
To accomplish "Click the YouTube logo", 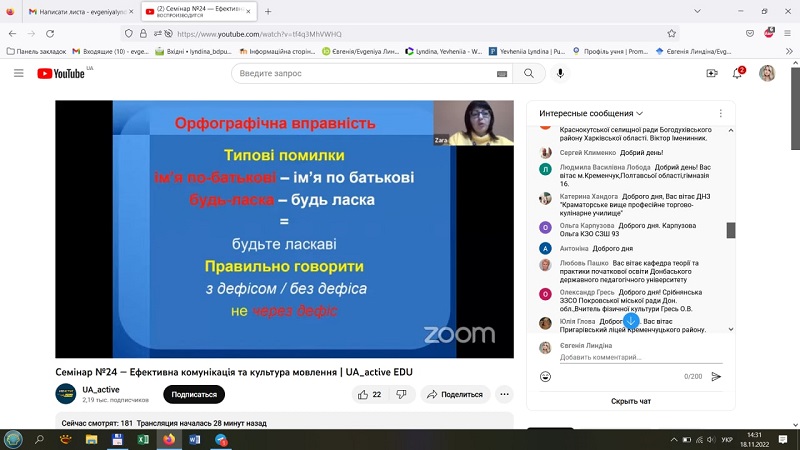I will click(62, 73).
